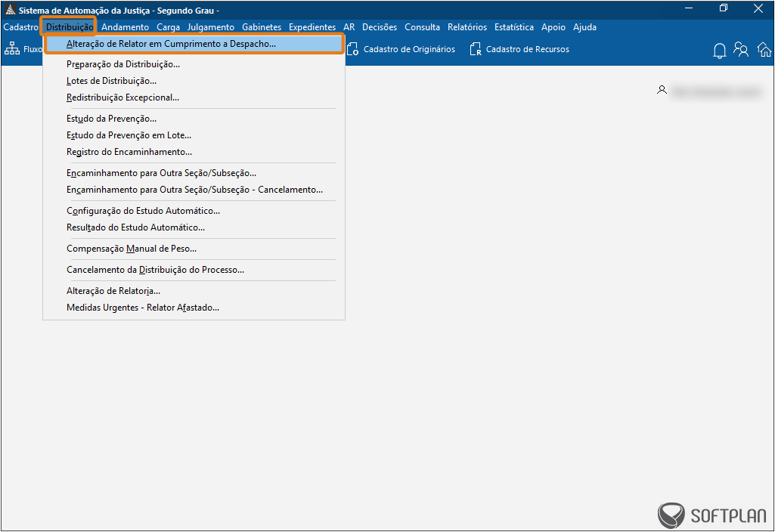Open the Carga menu
The height and width of the screenshot is (532, 775).
168,27
